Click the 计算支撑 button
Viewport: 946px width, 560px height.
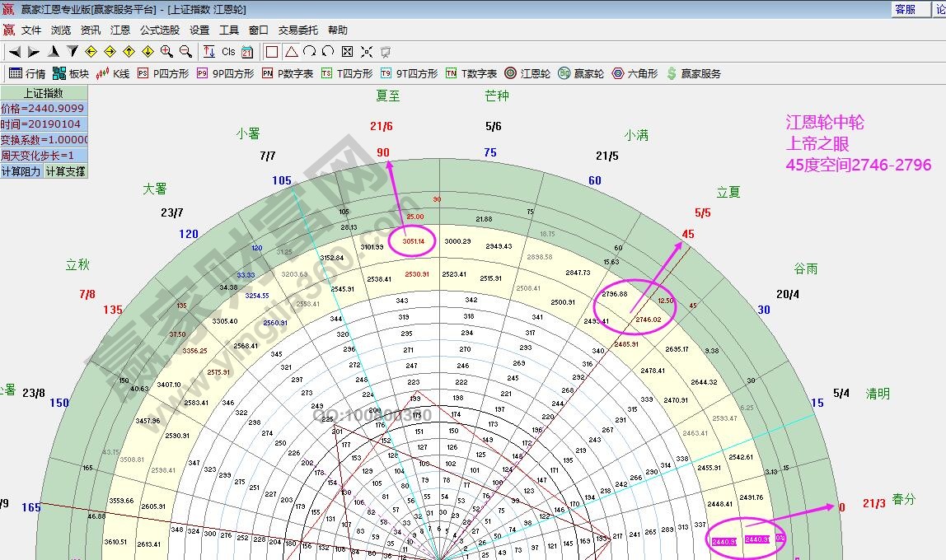click(64, 171)
